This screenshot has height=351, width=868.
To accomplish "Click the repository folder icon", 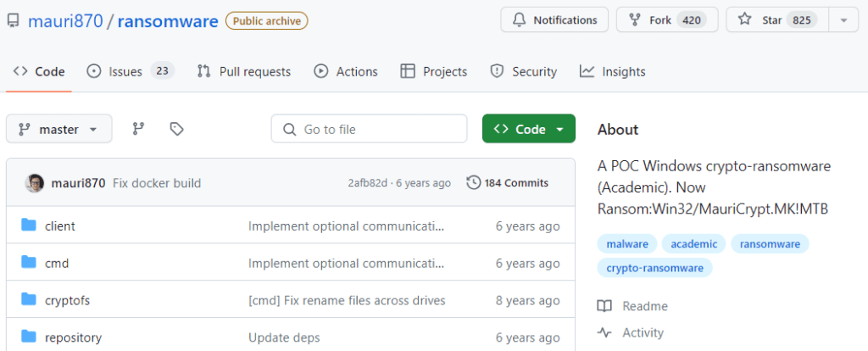I will click(x=29, y=336).
